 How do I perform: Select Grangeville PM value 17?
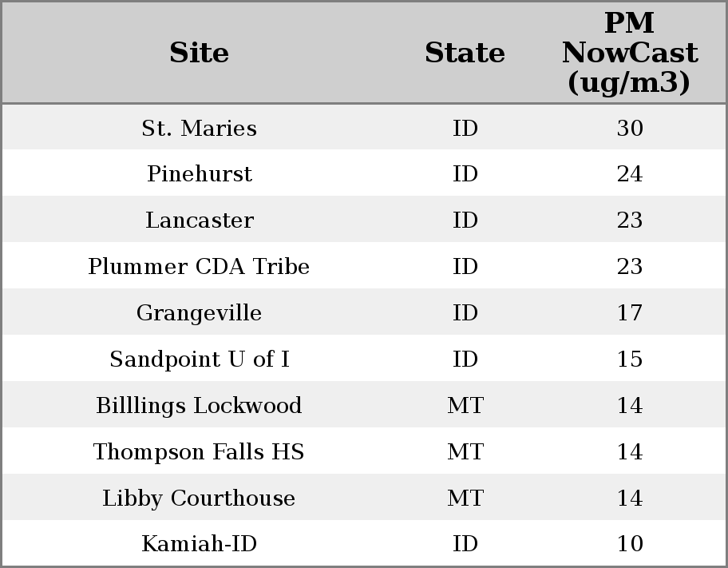pos(629,312)
